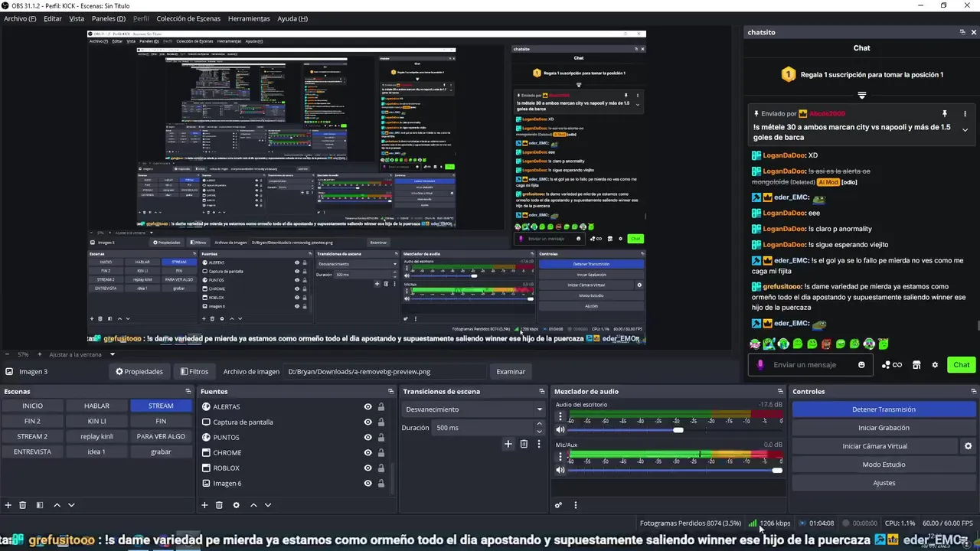Open source properties gear in Fuentes toolbar
The width and height of the screenshot is (980, 551).
[x=236, y=505]
